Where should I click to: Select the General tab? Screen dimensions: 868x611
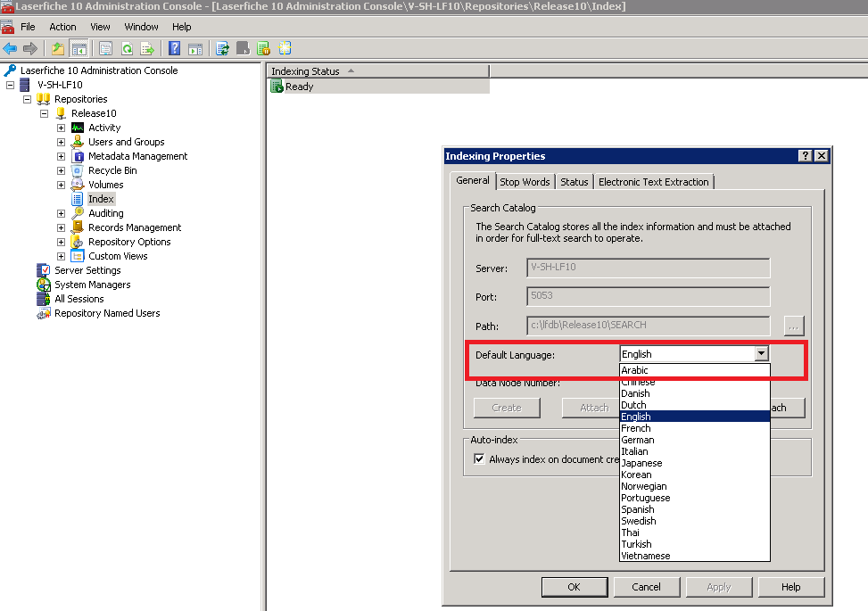tap(472, 180)
